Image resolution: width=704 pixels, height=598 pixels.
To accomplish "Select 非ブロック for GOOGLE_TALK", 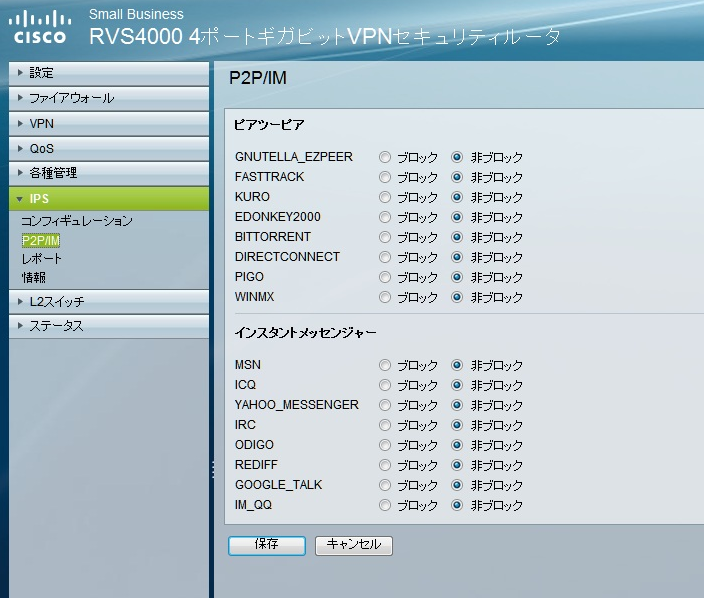I will pyautogui.click(x=457, y=485).
